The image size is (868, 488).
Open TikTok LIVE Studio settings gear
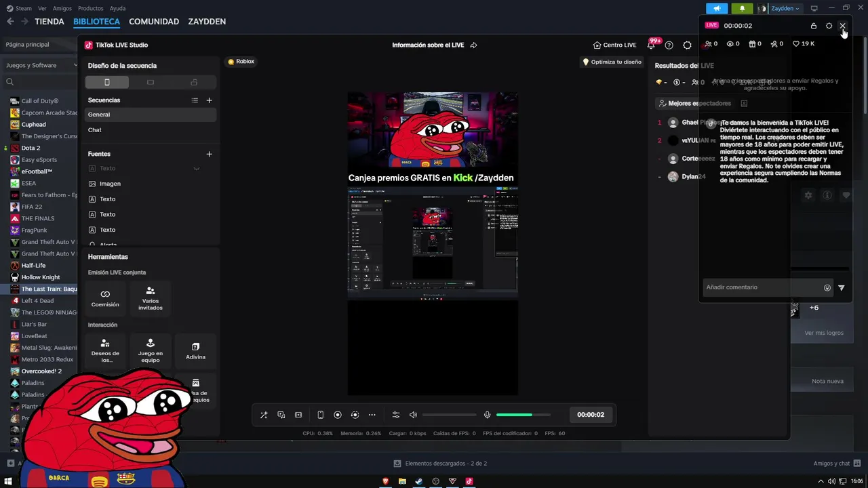[x=687, y=45]
